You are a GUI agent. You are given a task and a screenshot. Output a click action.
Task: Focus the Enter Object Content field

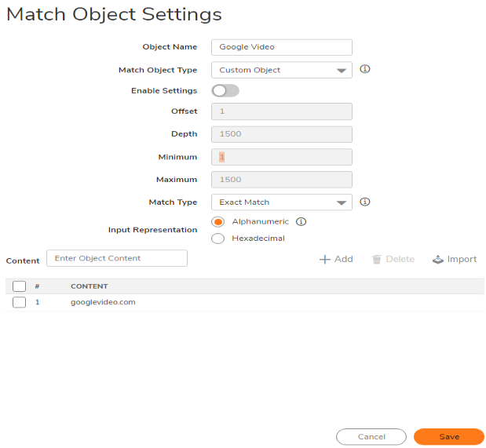[116, 258]
